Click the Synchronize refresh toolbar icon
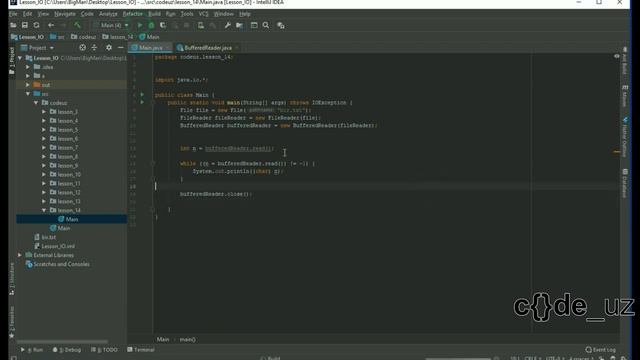640x360 pixels. click(x=36, y=25)
